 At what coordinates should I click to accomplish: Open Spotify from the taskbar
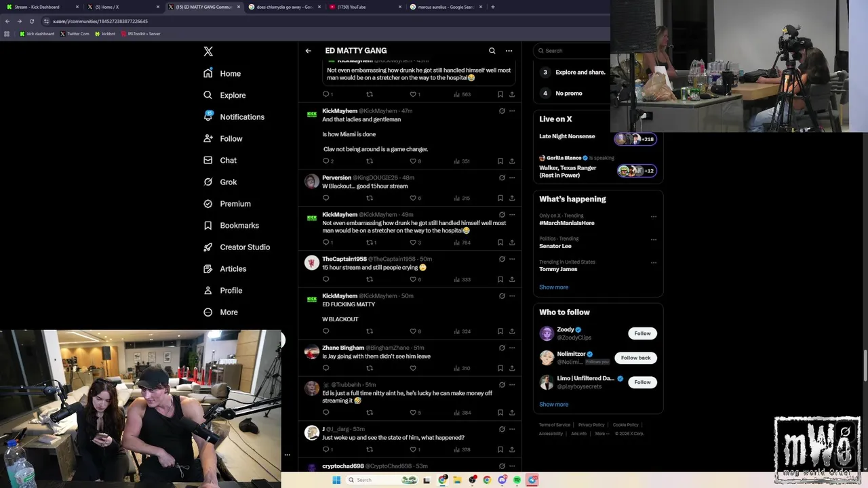(517, 480)
